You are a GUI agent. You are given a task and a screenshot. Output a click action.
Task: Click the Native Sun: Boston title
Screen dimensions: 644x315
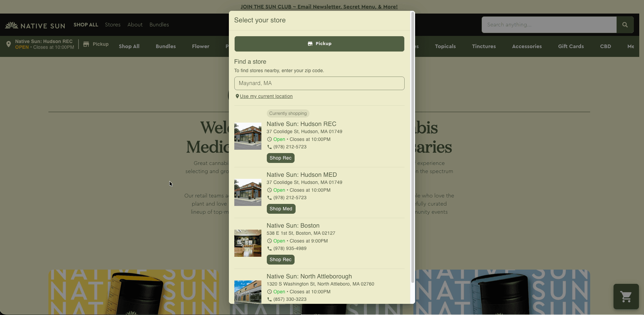(293, 226)
